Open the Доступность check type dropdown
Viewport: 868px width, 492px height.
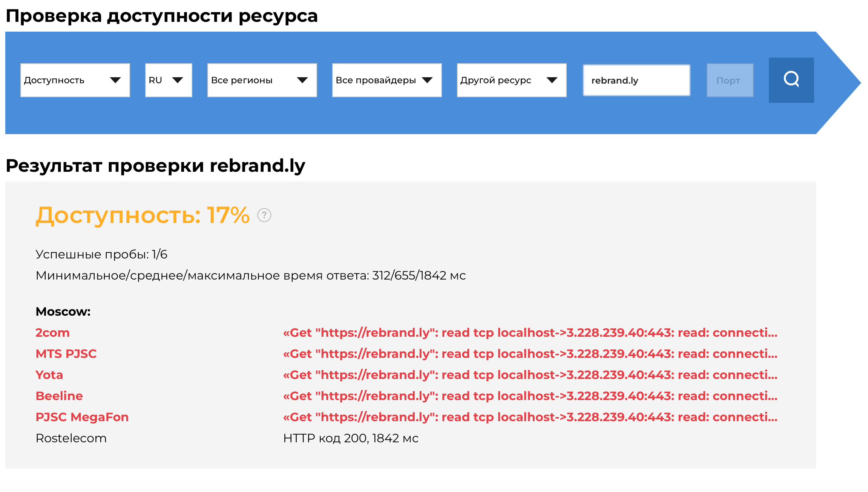click(x=75, y=80)
